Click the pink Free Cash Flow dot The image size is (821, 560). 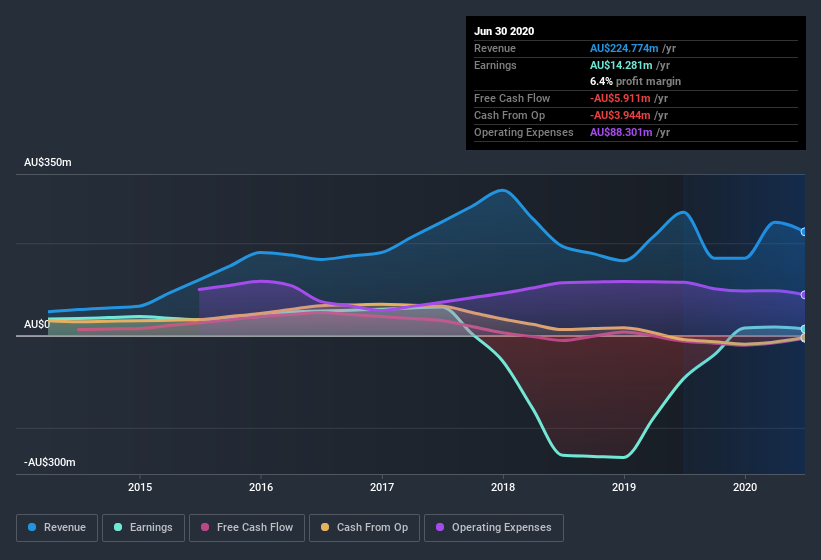[205, 527]
